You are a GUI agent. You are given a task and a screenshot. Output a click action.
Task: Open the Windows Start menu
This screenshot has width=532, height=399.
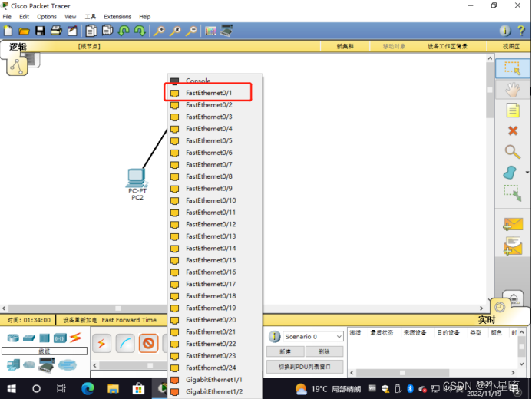12,388
